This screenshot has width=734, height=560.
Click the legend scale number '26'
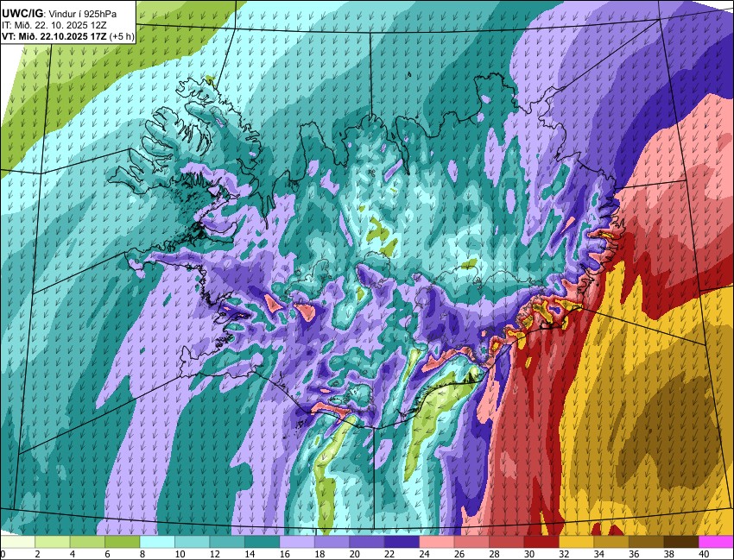click(x=459, y=554)
